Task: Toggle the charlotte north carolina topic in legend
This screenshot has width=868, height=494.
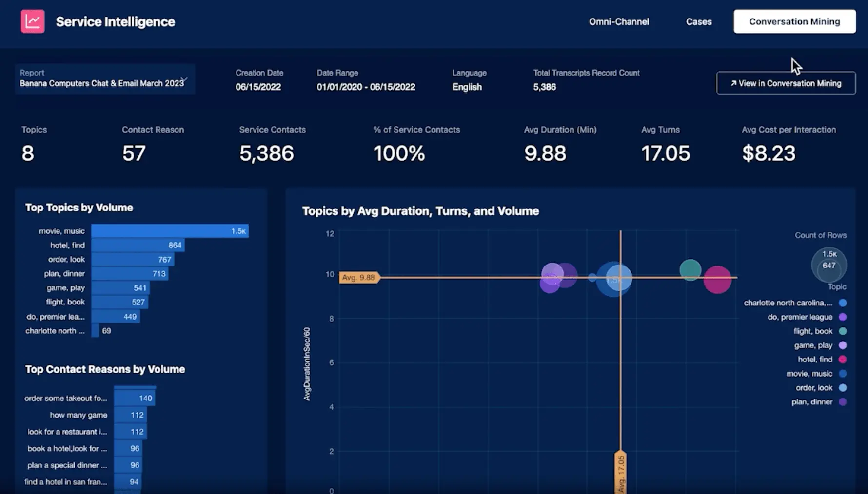Action: 842,303
